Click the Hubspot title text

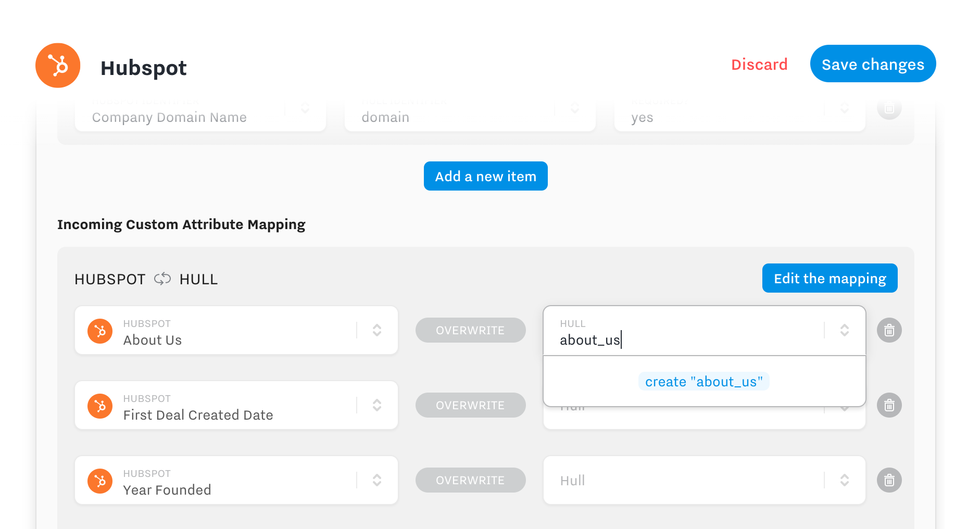[143, 68]
